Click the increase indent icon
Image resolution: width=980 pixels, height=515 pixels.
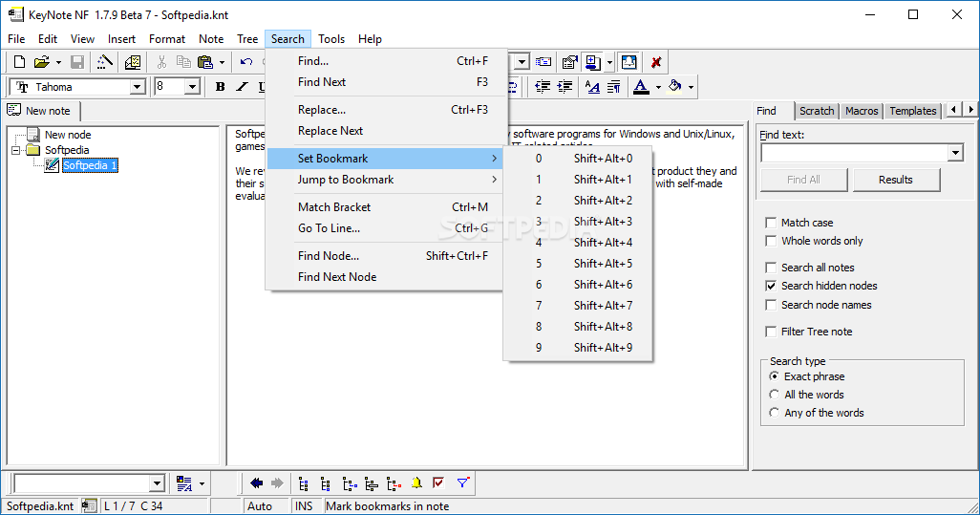point(565,87)
